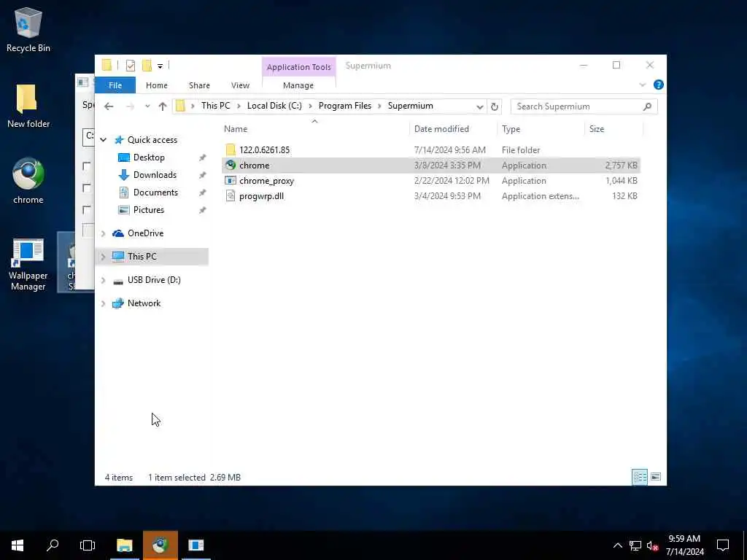Click the New folder icon in title bar
The image size is (747, 560).
pyautogui.click(x=147, y=66)
